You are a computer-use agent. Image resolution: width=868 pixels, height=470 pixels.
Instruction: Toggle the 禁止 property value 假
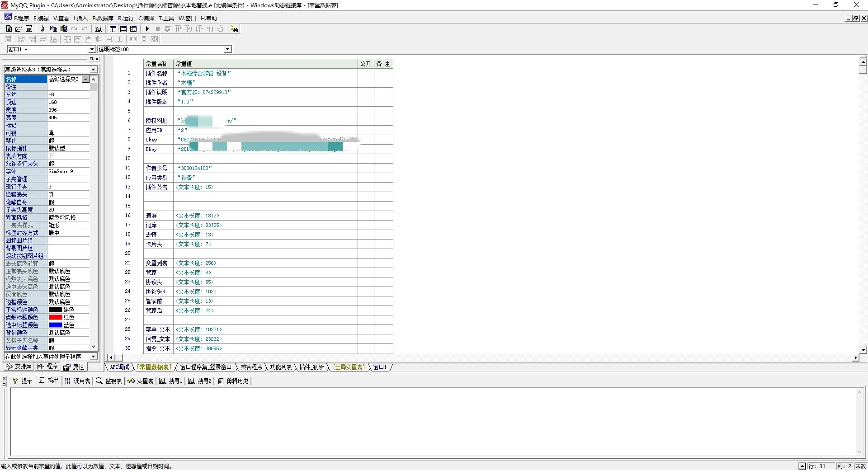[x=68, y=141]
